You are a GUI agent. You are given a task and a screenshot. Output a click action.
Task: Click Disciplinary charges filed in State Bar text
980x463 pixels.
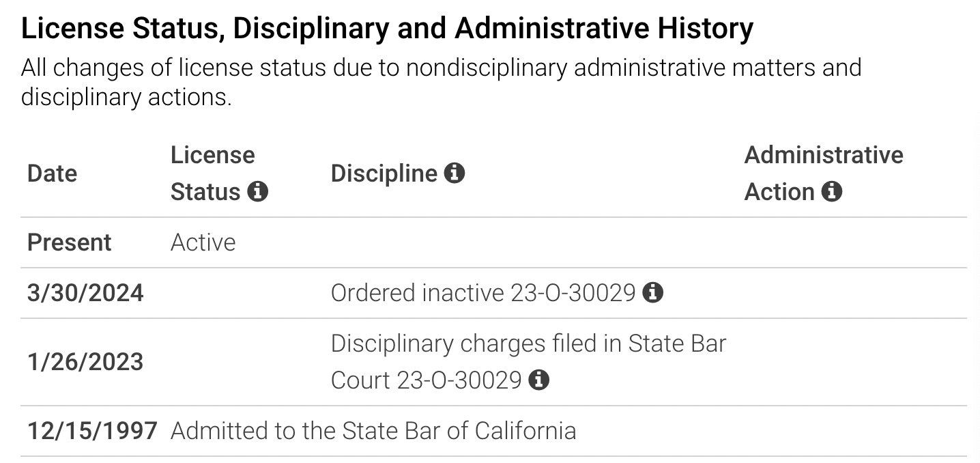[528, 343]
